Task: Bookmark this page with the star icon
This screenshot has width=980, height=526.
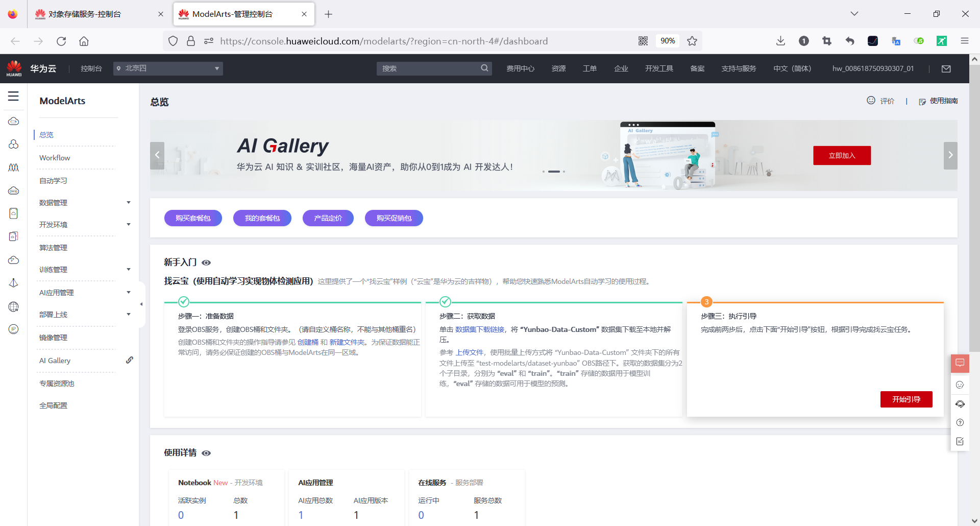Action: point(692,41)
